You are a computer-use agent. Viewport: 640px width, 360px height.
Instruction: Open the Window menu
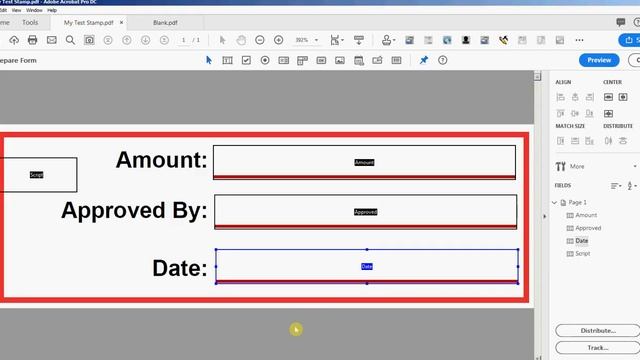(34, 10)
